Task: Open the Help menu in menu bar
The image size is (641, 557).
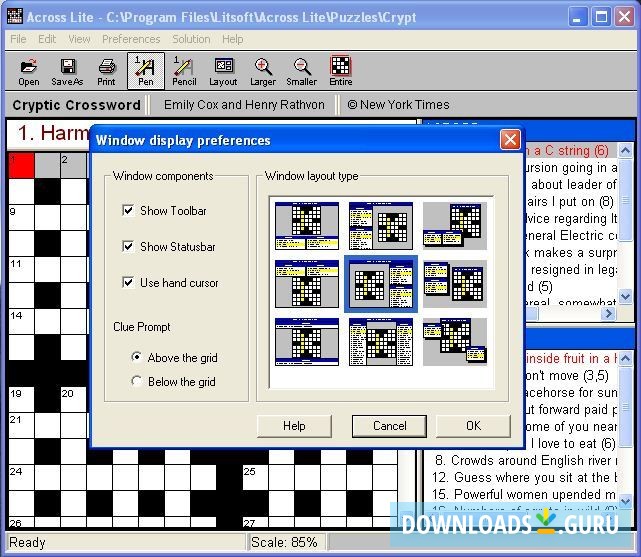Action: pyautogui.click(x=233, y=39)
